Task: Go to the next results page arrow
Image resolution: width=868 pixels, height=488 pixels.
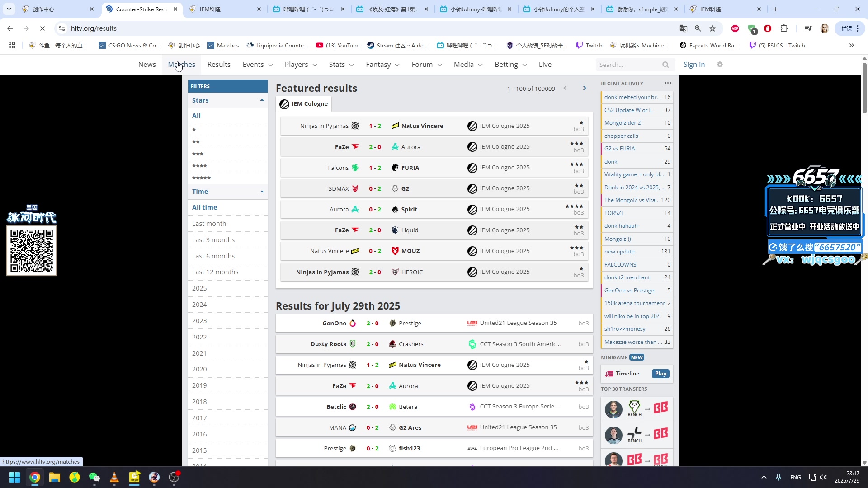Action: tap(585, 88)
